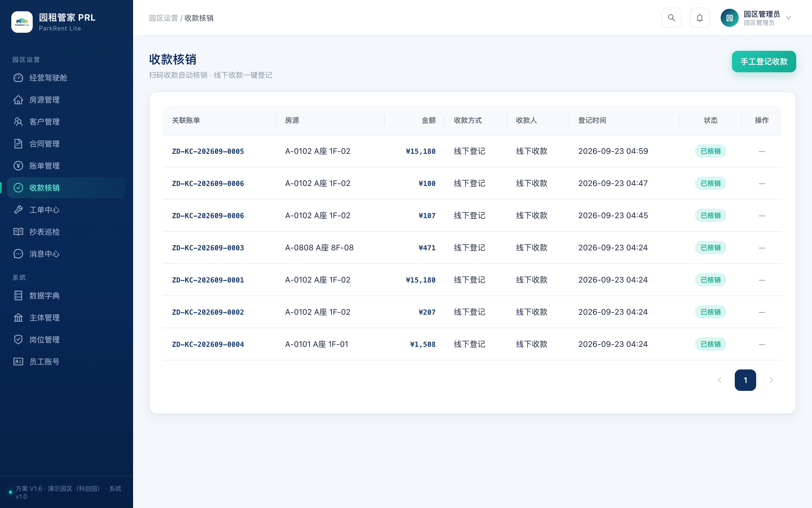This screenshot has height=508, width=812.
Task: Go to 工单中心 in sidebar
Action: pyautogui.click(x=67, y=210)
